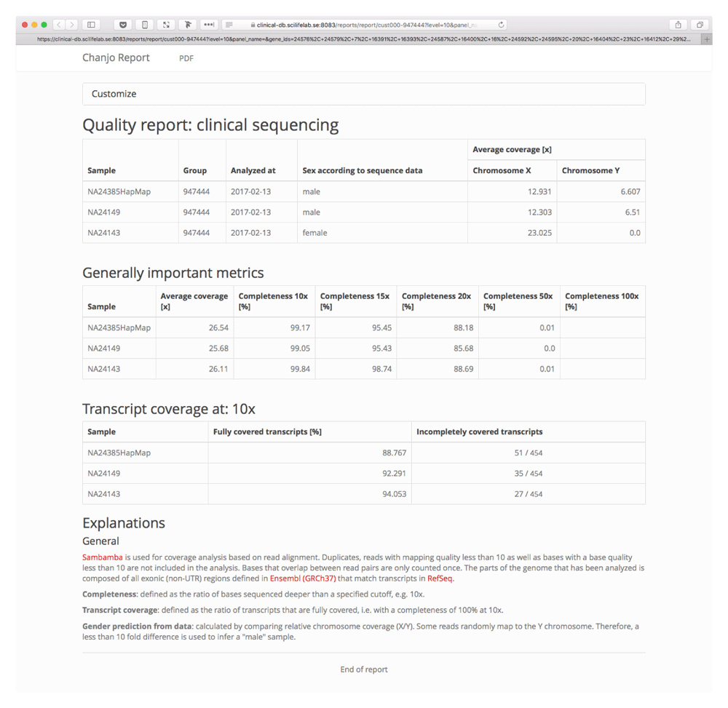Open a new tab with plus button
Screen dimensions: 728x708
[707, 39]
